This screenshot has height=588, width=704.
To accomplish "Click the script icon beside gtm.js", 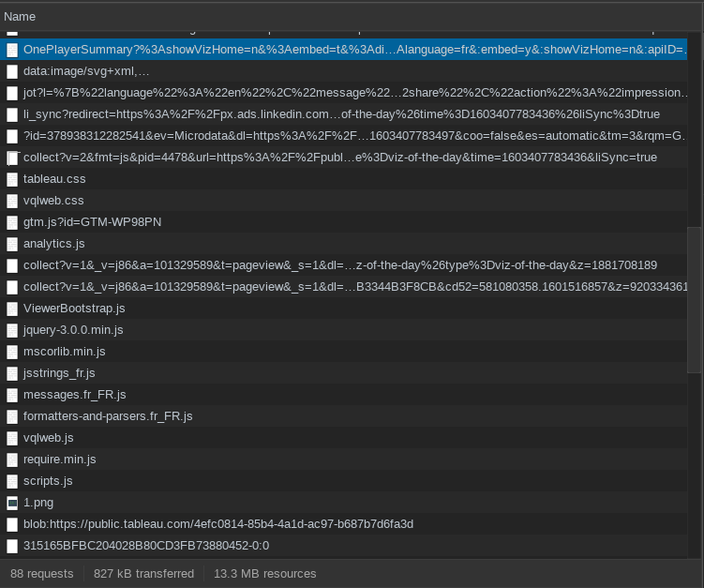I will pyautogui.click(x=12, y=222).
